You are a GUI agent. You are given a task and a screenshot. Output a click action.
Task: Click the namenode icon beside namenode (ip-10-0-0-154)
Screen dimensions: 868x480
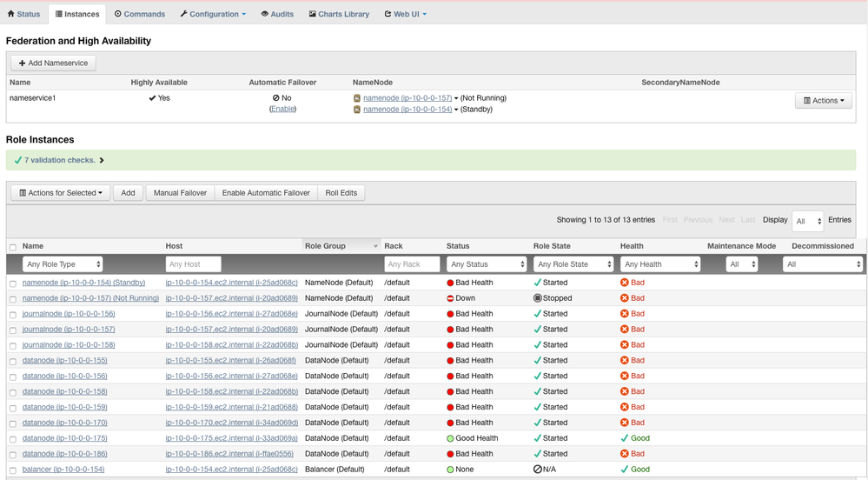pyautogui.click(x=357, y=110)
